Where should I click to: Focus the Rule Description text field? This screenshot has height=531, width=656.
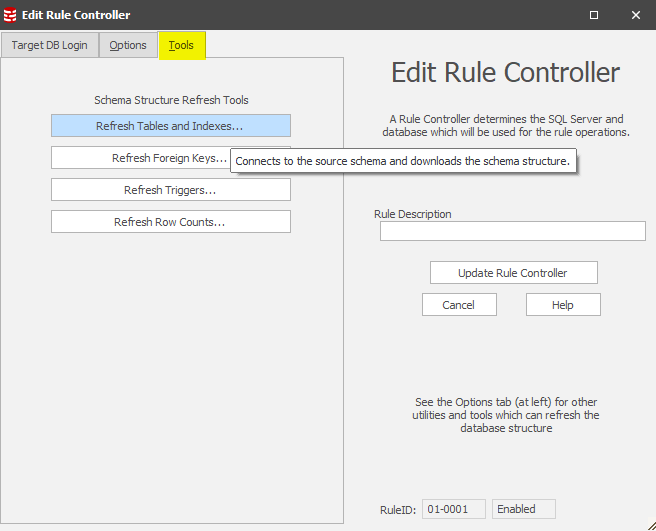pyautogui.click(x=512, y=232)
